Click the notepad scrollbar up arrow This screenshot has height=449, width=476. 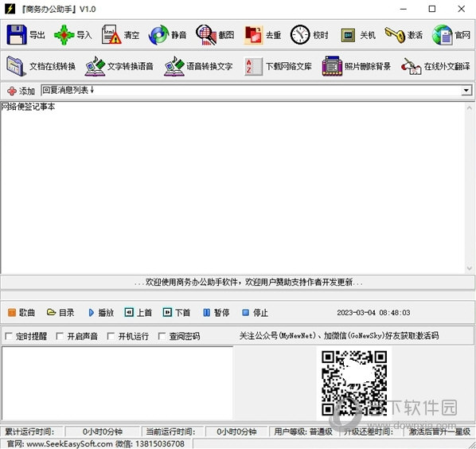click(x=470, y=107)
